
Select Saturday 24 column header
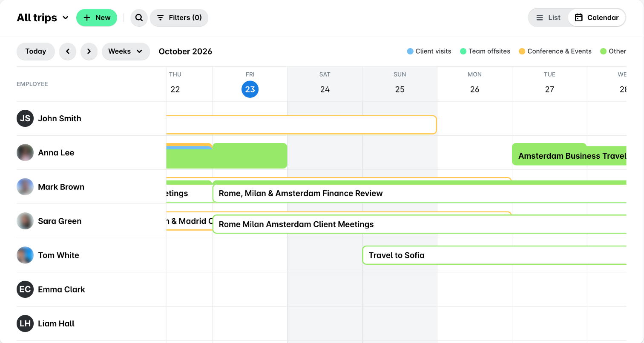(325, 84)
